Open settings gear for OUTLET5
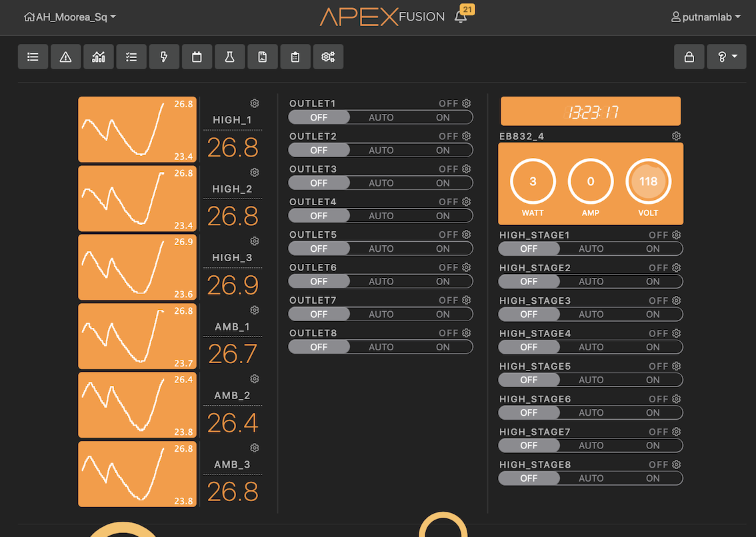Screen dimensions: 756x537 click(x=466, y=235)
